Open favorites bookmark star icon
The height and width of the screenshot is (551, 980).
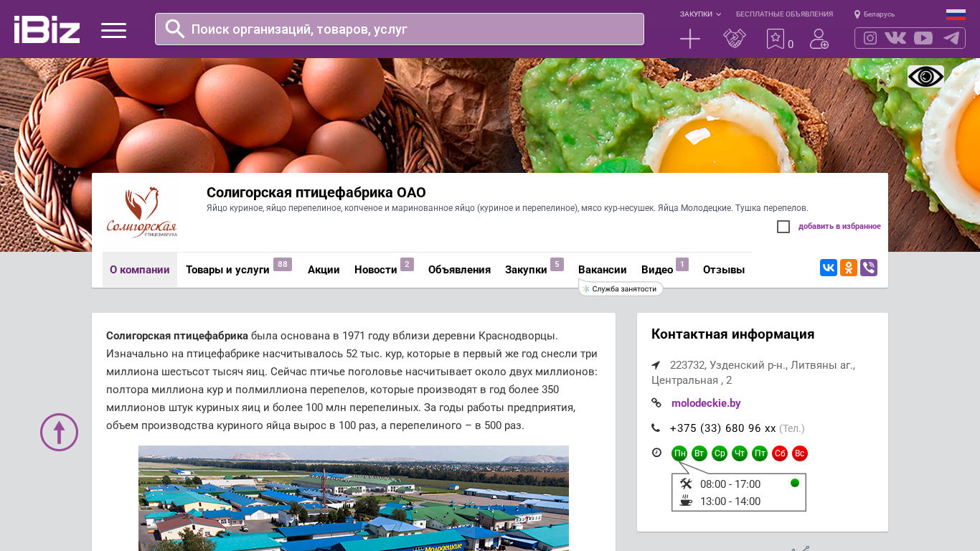[x=776, y=39]
